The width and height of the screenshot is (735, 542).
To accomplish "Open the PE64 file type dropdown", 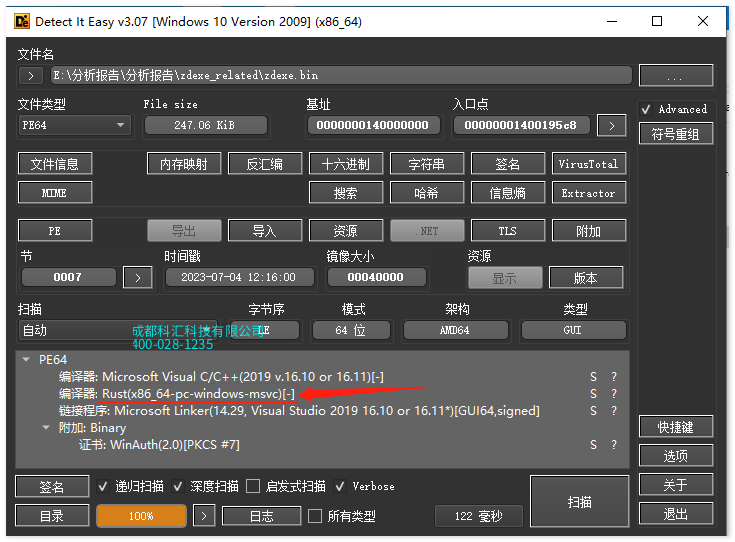I will click(74, 125).
